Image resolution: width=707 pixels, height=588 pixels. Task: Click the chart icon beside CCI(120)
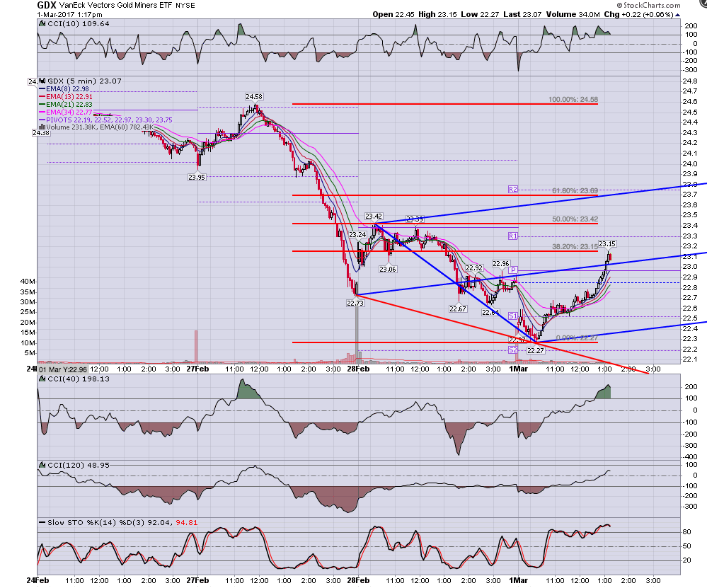point(43,465)
